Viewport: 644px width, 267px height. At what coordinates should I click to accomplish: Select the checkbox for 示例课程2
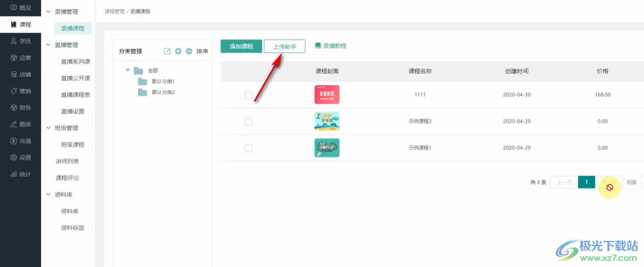(x=248, y=122)
